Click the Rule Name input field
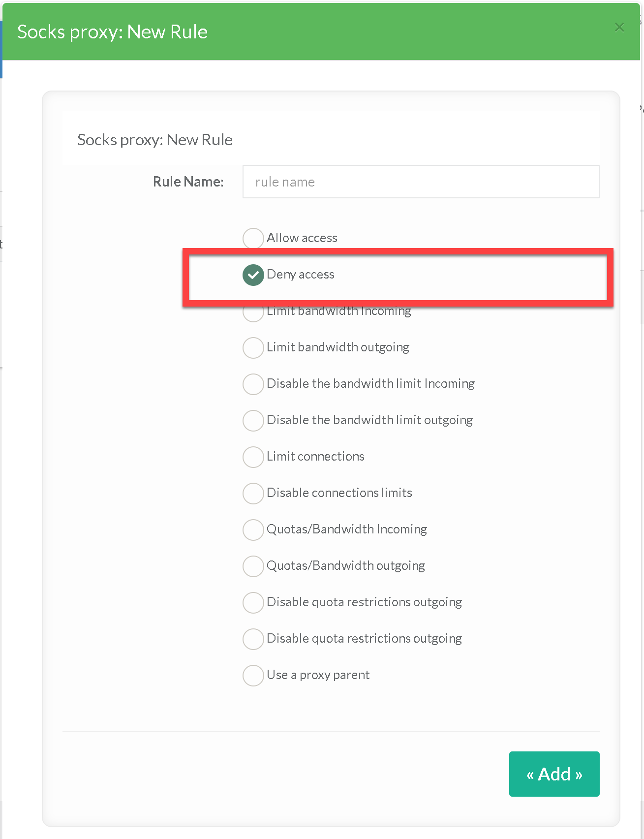Viewport: 644px width, 839px height. click(x=421, y=182)
